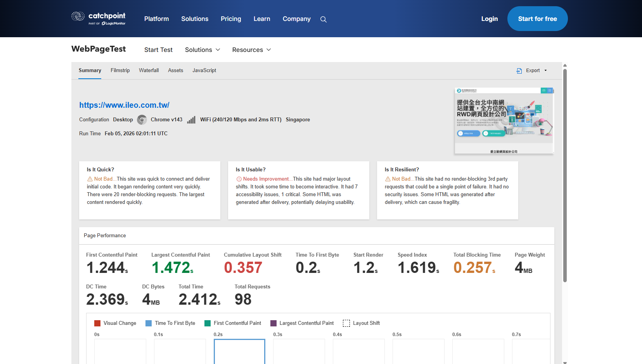The image size is (642, 364).
Task: Select the highlighted 0.2s filmstrip frame
Action: tap(239, 351)
